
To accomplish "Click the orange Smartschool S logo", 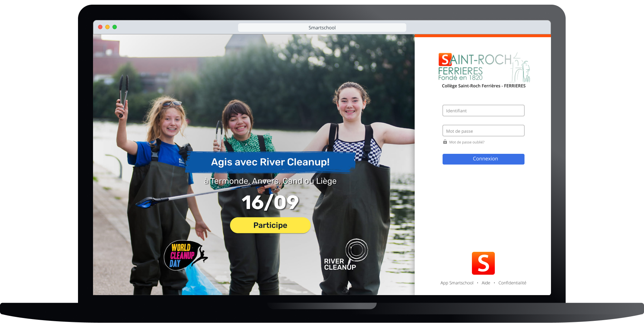I will (x=483, y=263).
